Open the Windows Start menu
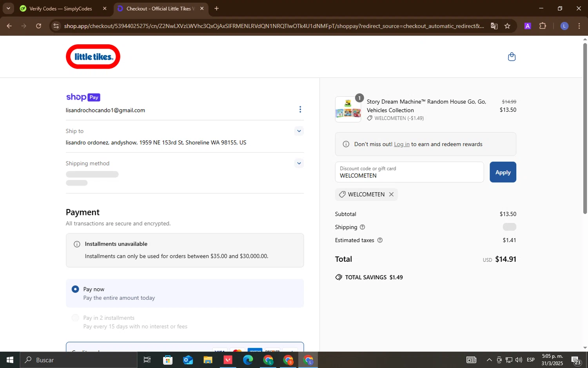The height and width of the screenshot is (368, 588). tap(10, 360)
